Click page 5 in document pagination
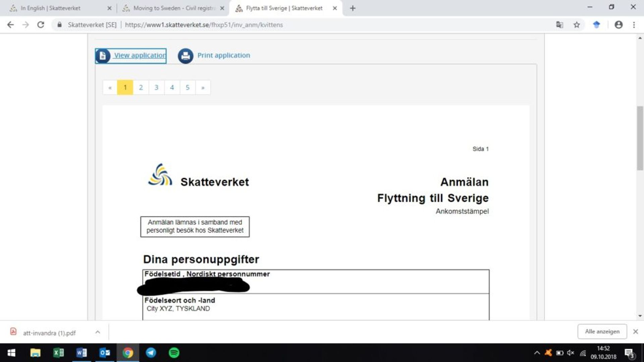The height and width of the screenshot is (362, 644). (x=187, y=87)
